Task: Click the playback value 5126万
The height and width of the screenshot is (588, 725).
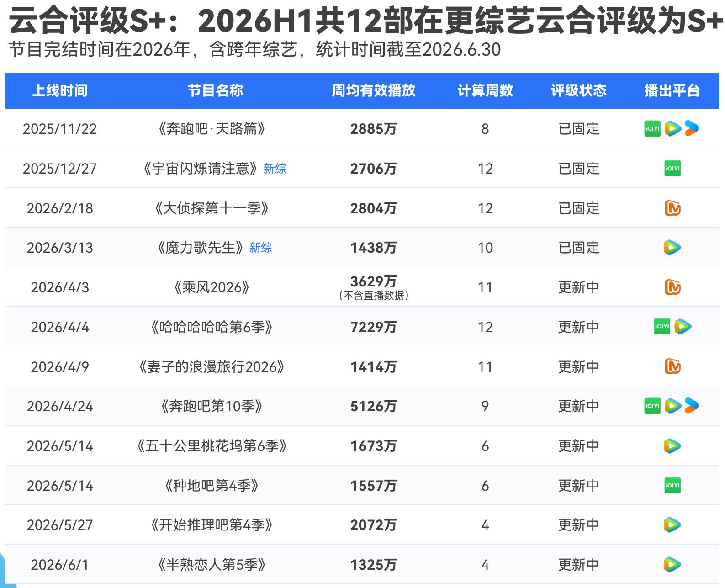Action: [374, 406]
